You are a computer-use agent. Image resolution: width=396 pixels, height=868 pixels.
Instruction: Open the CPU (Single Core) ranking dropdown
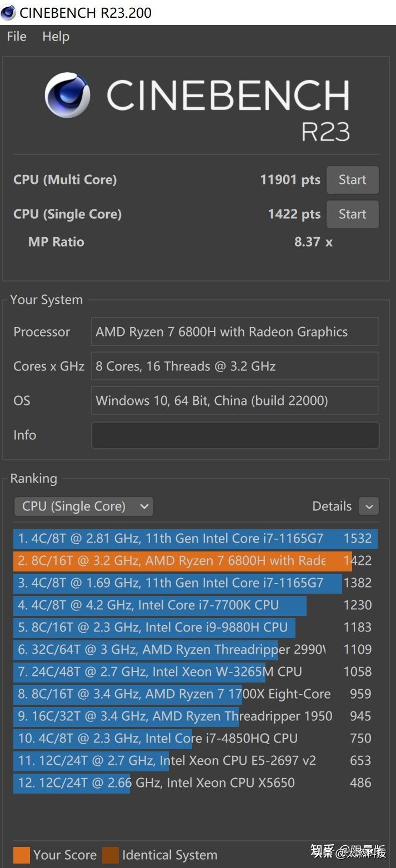coord(83,506)
